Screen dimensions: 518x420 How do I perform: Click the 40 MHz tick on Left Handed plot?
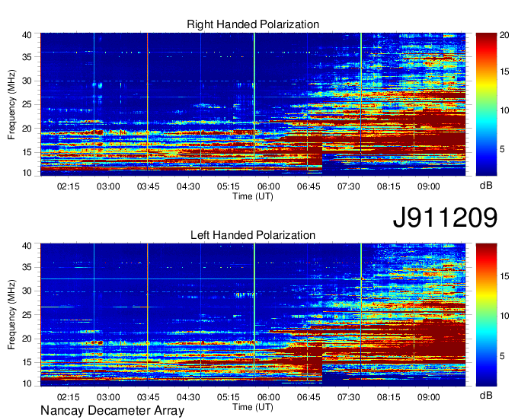(27, 245)
